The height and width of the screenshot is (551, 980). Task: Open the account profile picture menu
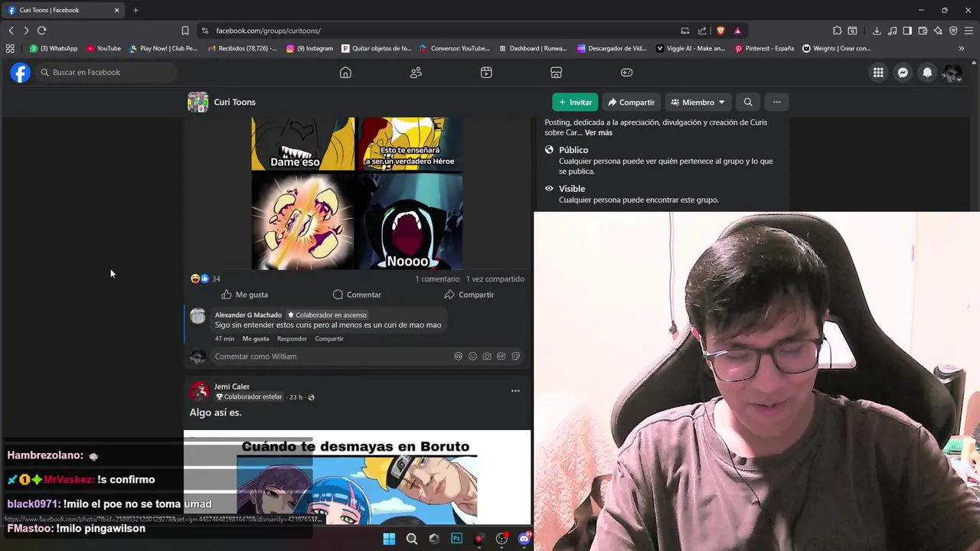pyautogui.click(x=952, y=73)
